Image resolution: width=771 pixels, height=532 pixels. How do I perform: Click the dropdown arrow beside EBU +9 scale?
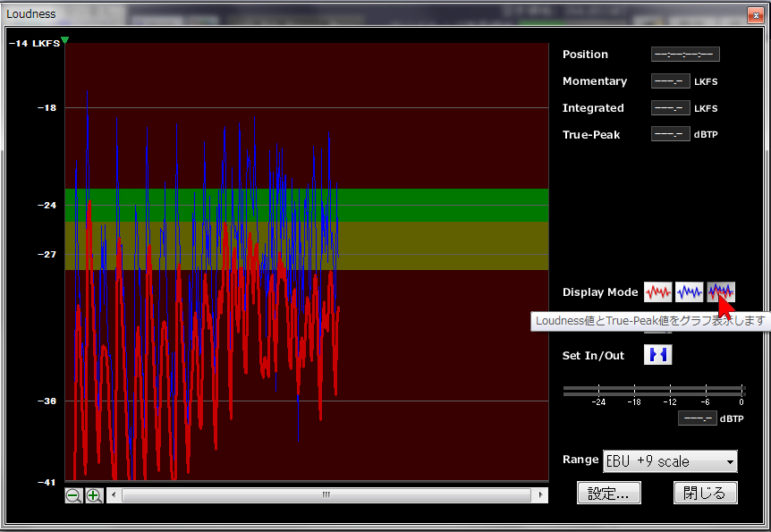click(x=730, y=462)
